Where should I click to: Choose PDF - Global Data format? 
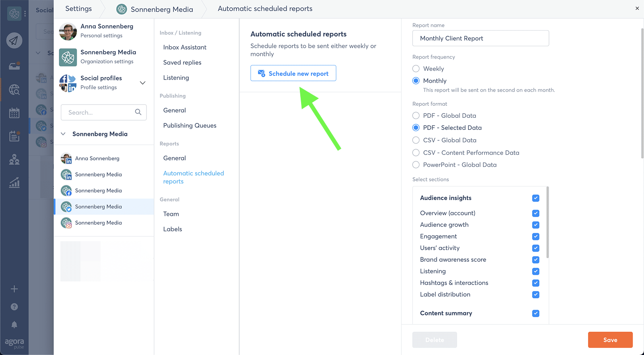(416, 115)
